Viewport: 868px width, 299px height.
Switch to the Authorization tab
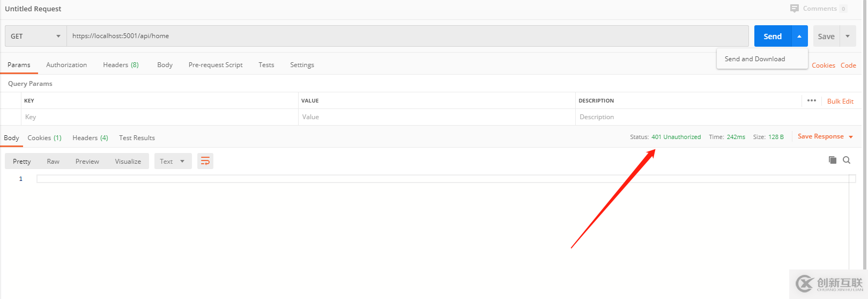tap(66, 65)
